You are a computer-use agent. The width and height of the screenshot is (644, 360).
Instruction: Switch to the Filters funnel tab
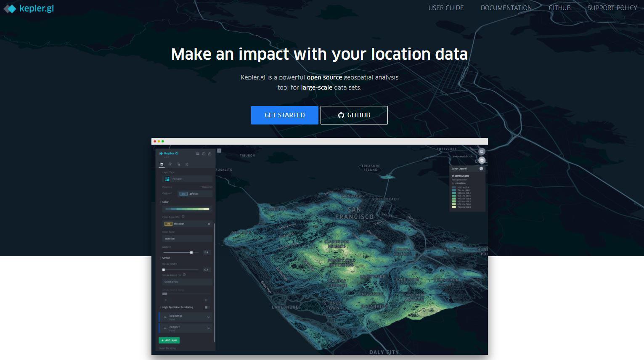(170, 164)
